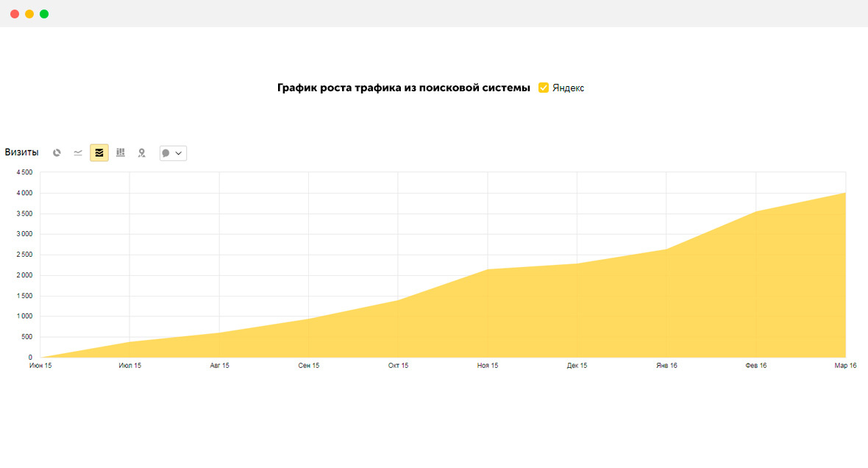
Task: Click the Яндекс legend label
Action: tap(568, 88)
